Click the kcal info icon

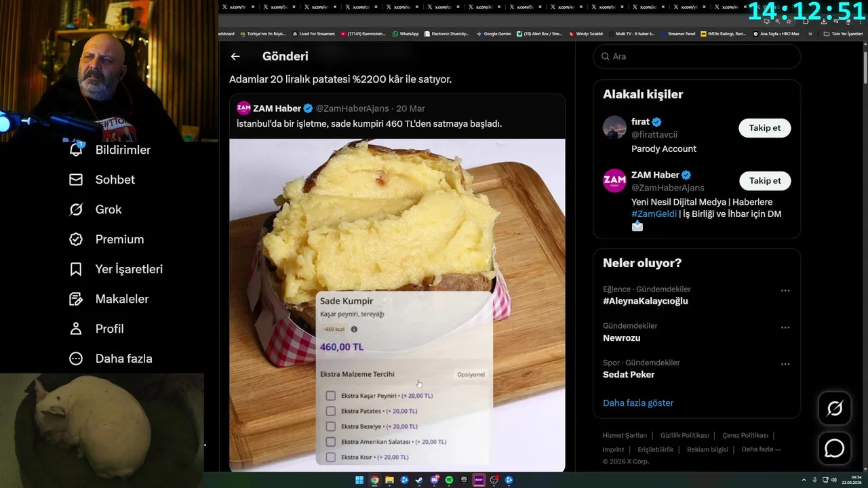[x=354, y=329]
